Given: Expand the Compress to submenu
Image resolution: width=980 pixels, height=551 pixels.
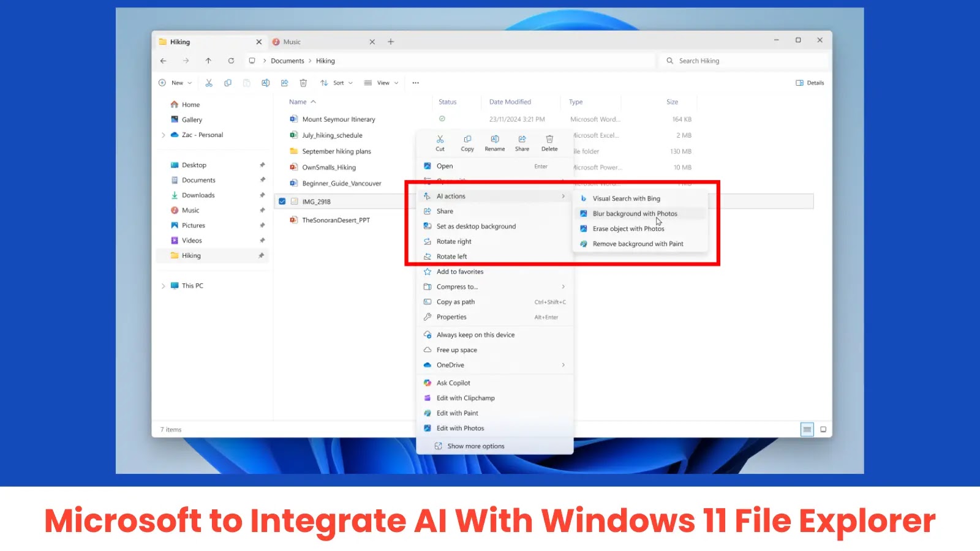Looking at the screenshot, I should point(494,287).
